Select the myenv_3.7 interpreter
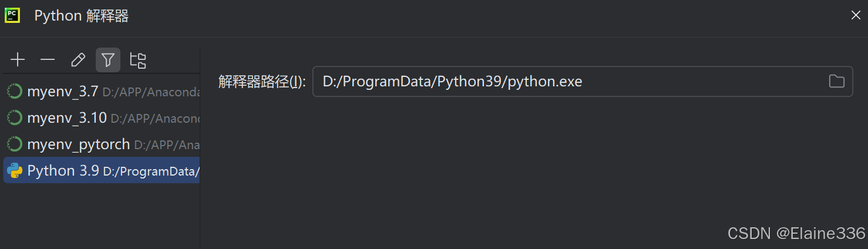Screen dimensions: 868x249 pyautogui.click(x=102, y=92)
